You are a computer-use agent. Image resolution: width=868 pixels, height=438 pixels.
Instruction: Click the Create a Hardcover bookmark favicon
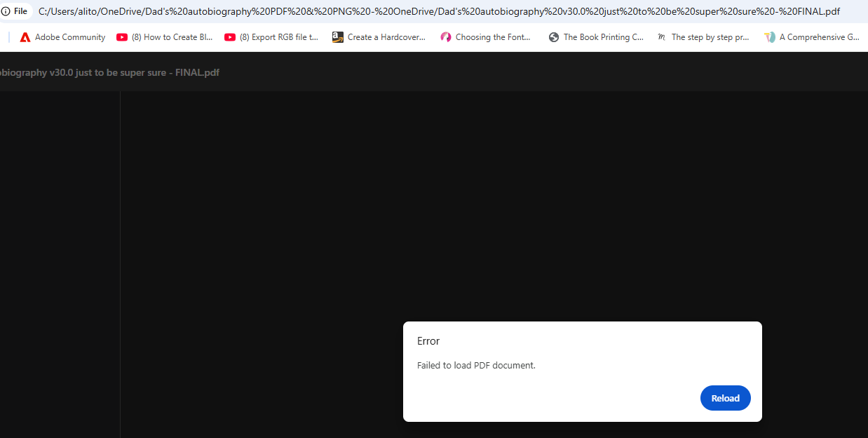(x=337, y=36)
